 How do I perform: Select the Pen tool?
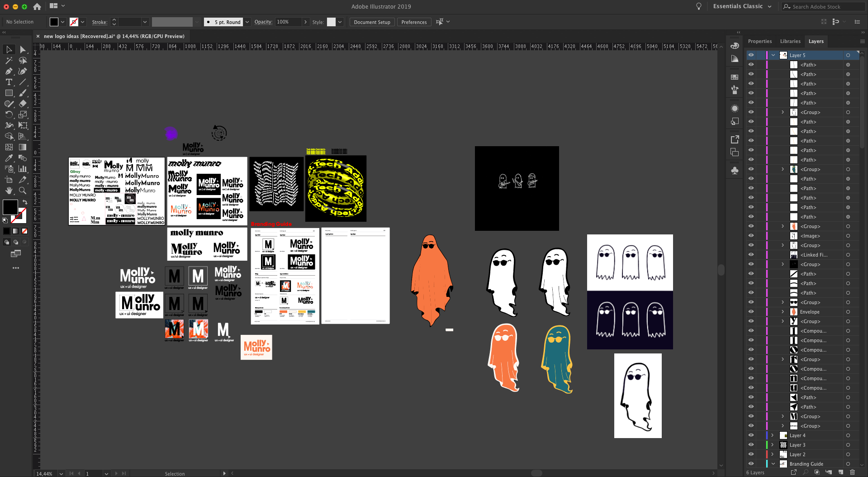tap(9, 71)
